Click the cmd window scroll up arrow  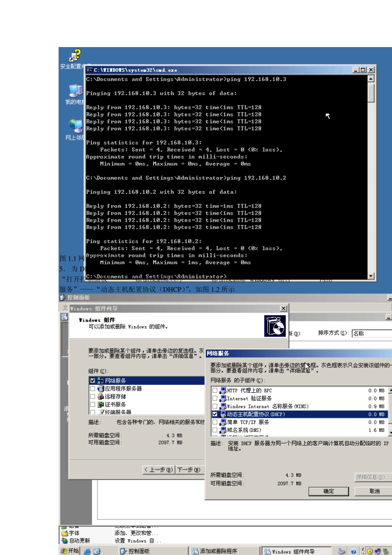(x=371, y=79)
